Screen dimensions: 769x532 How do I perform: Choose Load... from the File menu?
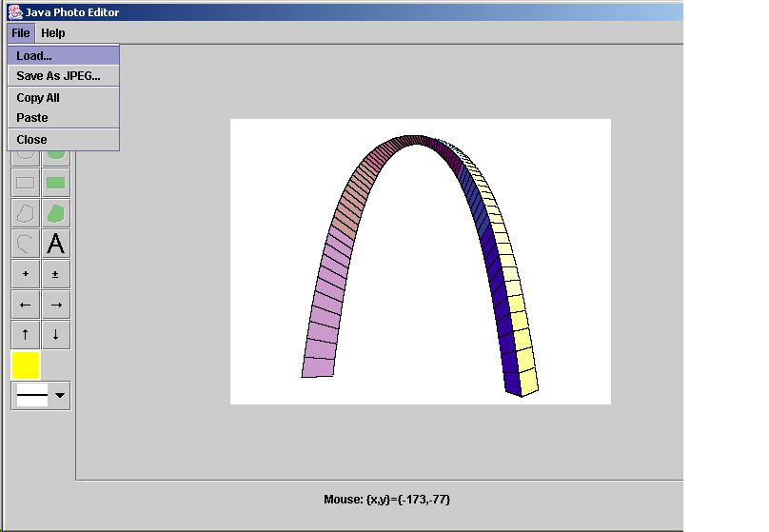pos(63,55)
